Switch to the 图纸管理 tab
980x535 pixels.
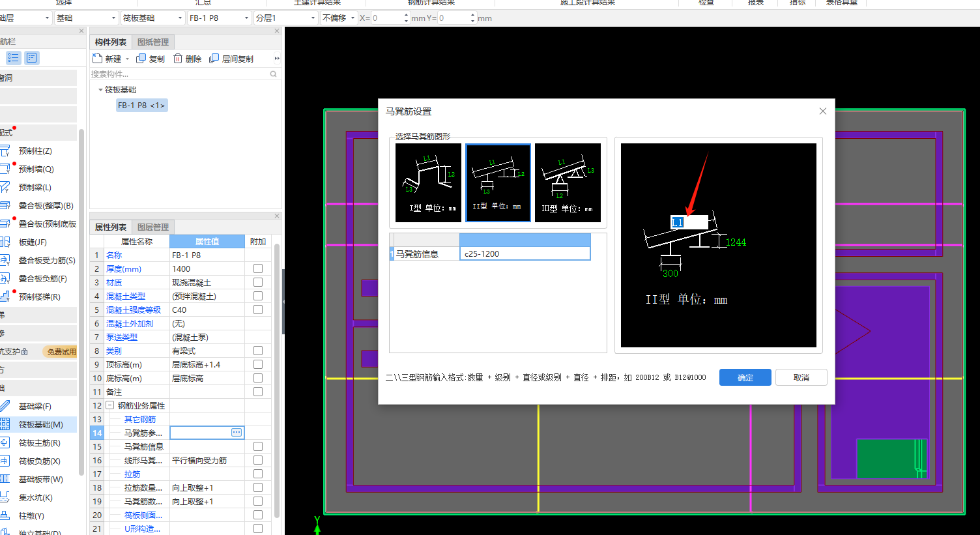coord(153,42)
